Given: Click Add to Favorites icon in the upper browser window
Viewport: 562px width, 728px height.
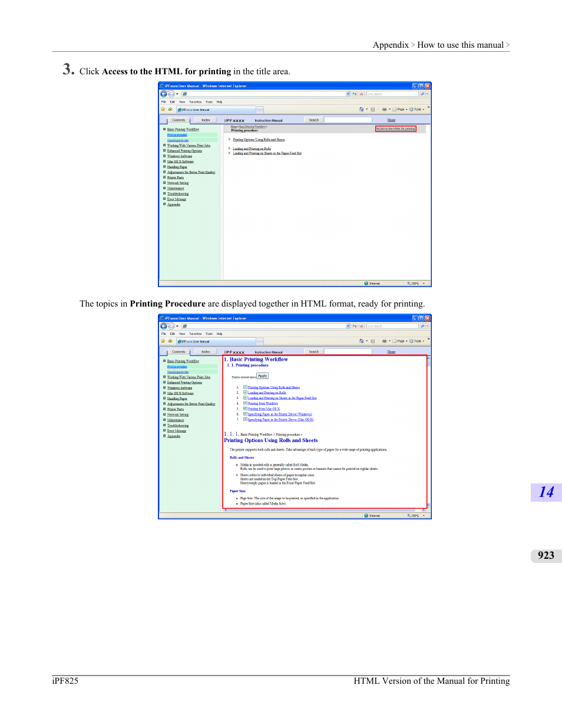Looking at the screenshot, I should [x=170, y=109].
